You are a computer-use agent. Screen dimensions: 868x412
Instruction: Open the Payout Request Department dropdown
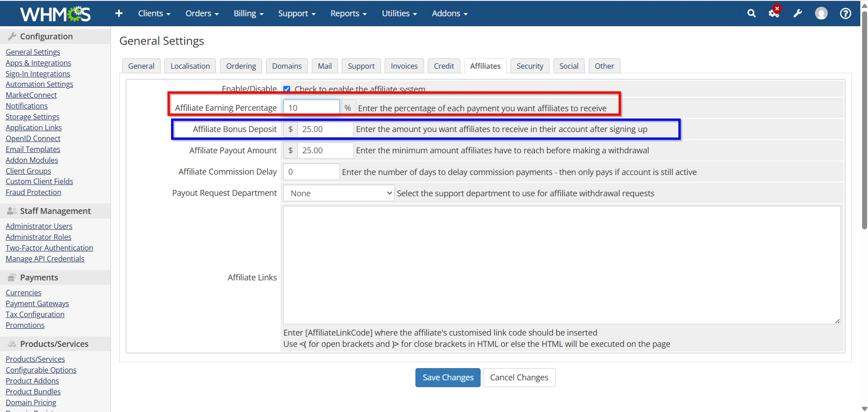click(x=339, y=193)
